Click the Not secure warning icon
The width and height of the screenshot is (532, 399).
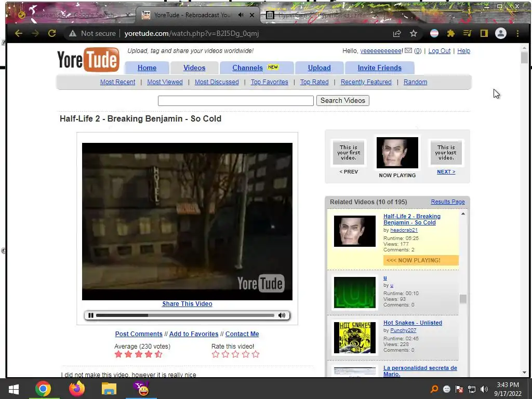pyautogui.click(x=73, y=33)
